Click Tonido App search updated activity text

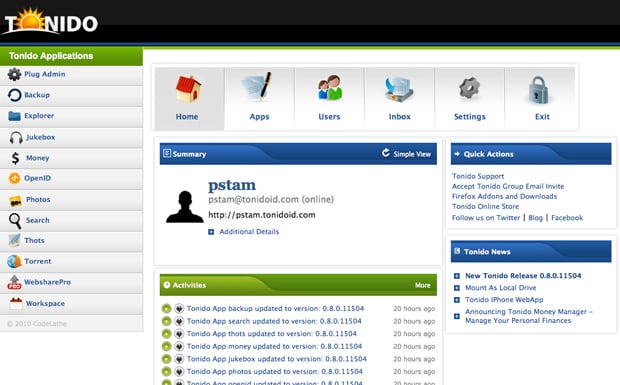274,321
